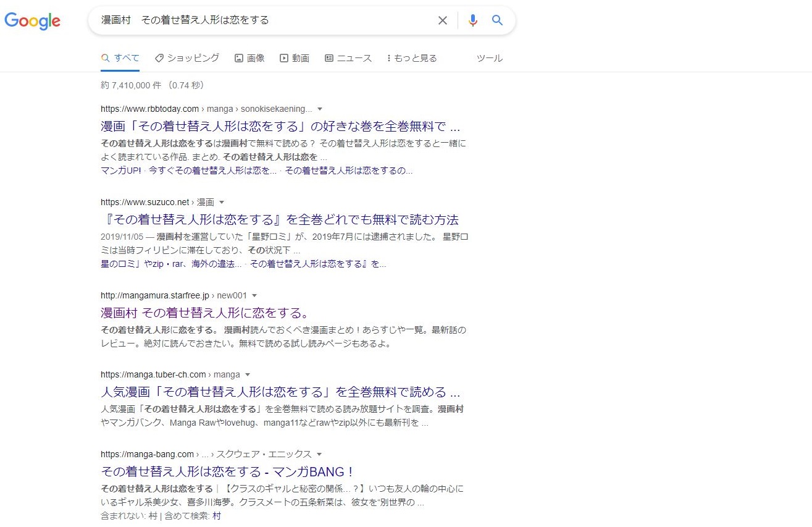Screen dimensions: 812x527
Task: Select the すべて tab
Action: (x=120, y=58)
